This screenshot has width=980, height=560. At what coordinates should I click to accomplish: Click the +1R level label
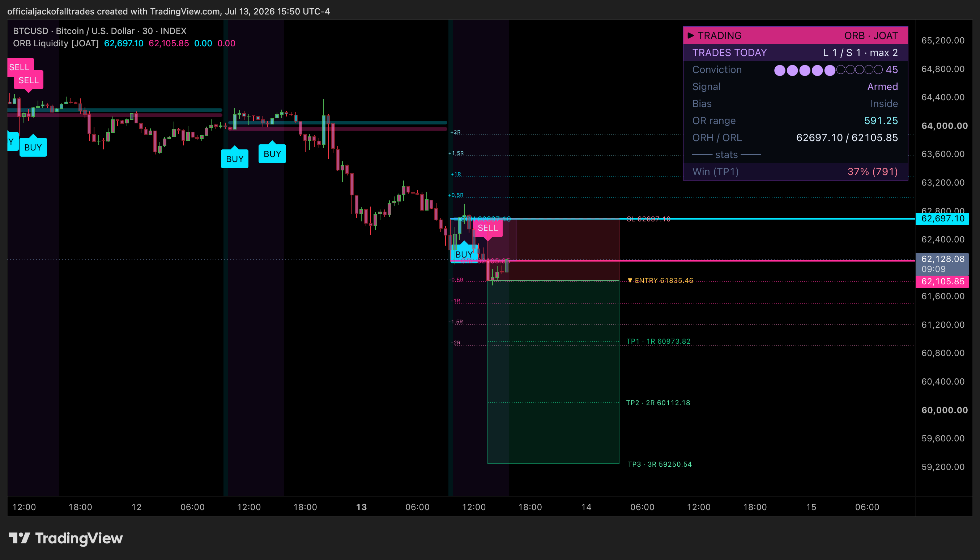pos(456,174)
